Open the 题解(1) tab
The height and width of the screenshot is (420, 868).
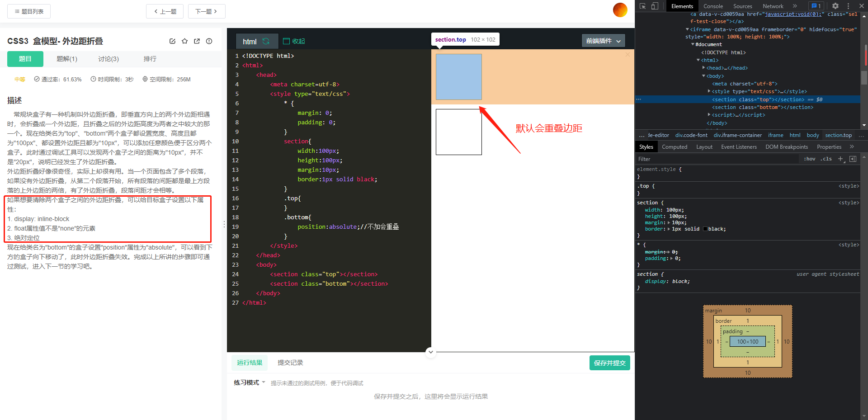pyautogui.click(x=67, y=59)
